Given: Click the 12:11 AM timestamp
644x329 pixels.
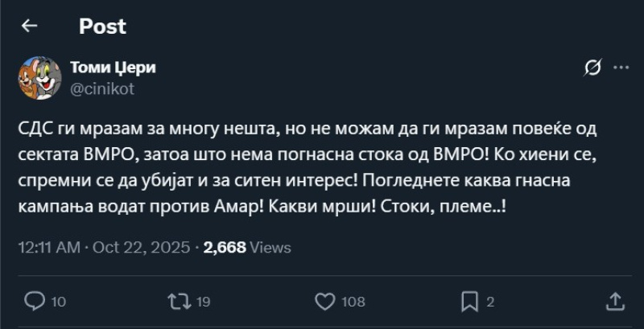Looking at the screenshot, I should coord(48,248).
